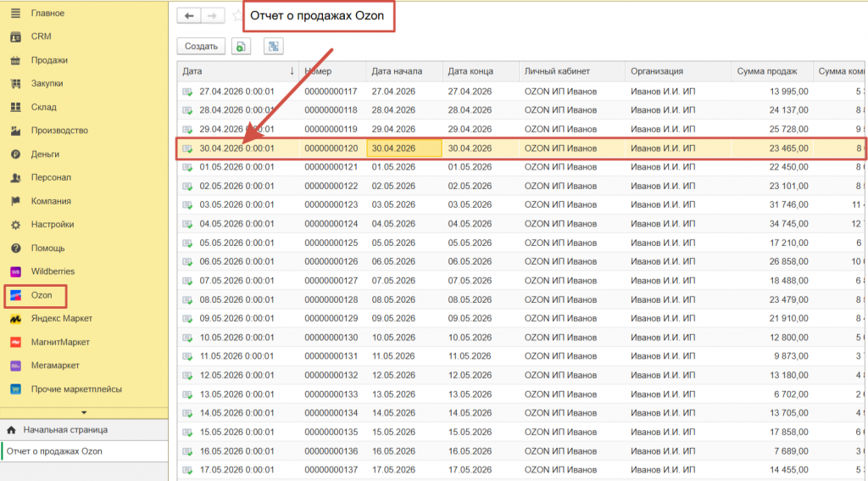Image resolution: width=868 pixels, height=481 pixels.
Task: Select the row dated 27.04.2026 0:00:01
Action: click(x=237, y=92)
